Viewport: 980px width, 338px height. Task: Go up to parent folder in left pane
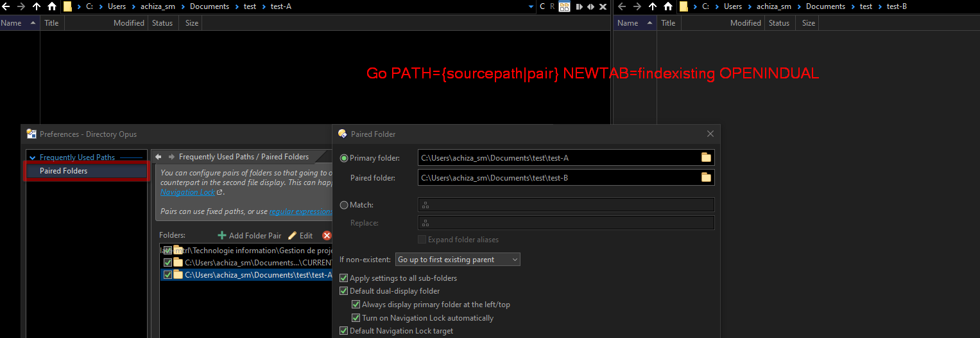36,6
